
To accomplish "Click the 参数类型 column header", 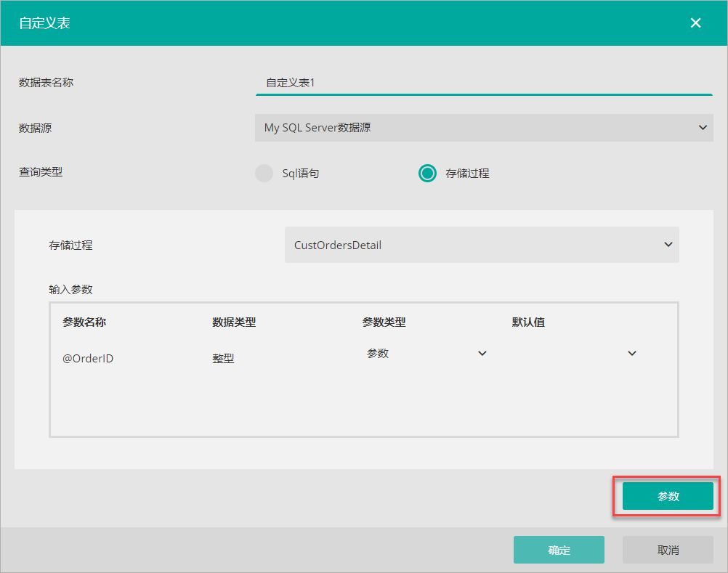I will (x=384, y=322).
